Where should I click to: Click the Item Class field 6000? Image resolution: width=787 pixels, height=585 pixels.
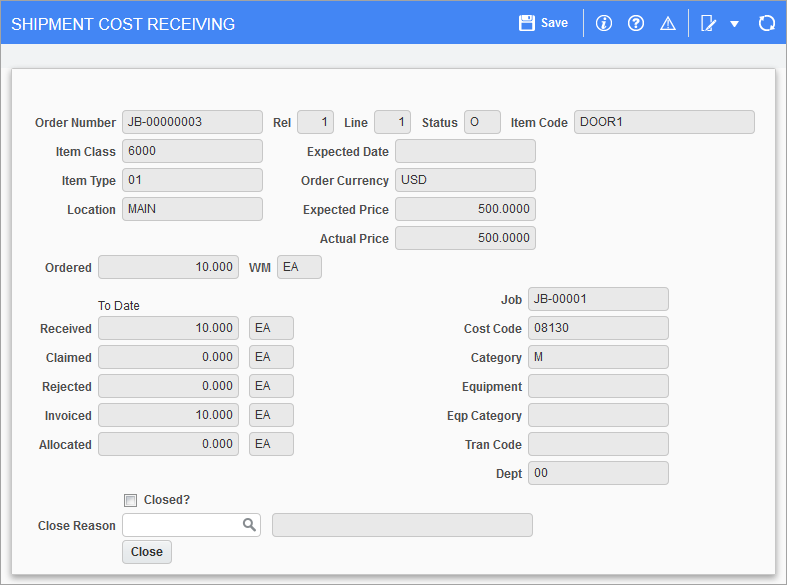tap(192, 151)
